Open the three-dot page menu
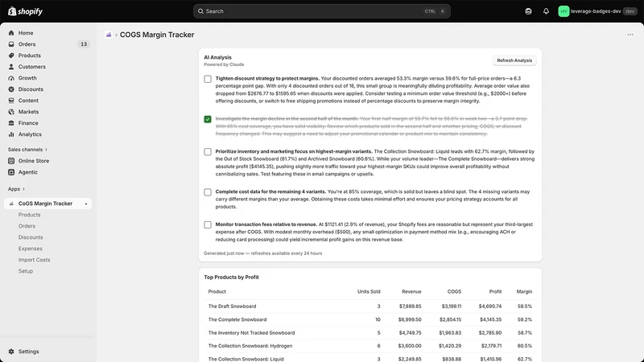The image size is (644, 362). click(630, 35)
